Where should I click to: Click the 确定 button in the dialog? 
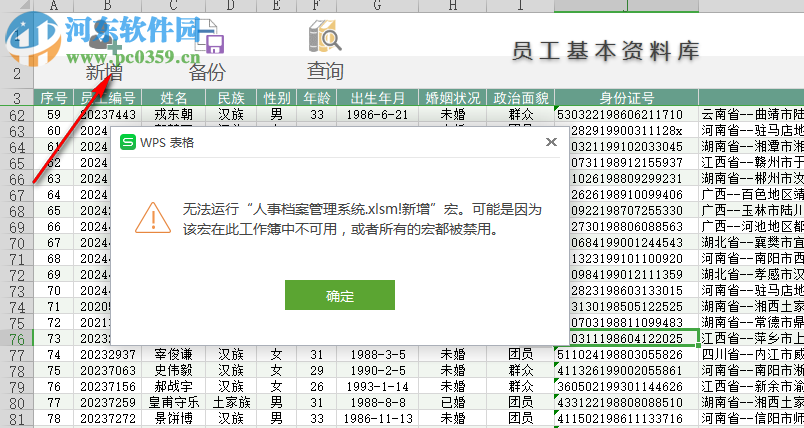point(339,295)
